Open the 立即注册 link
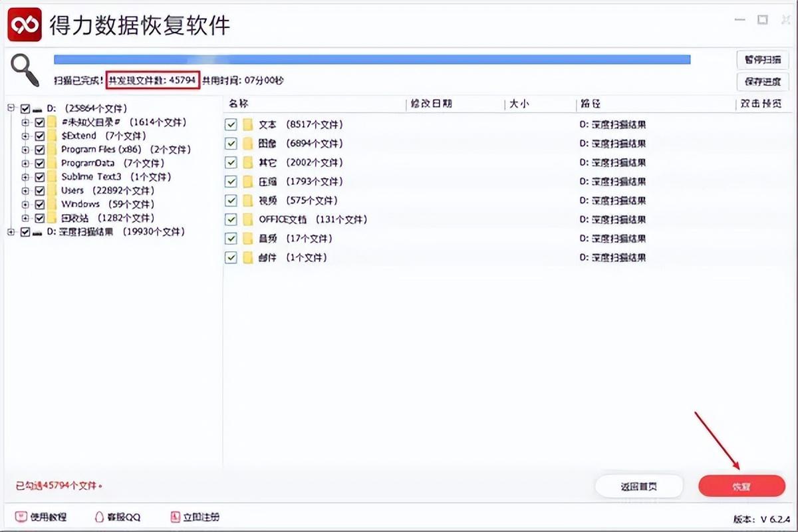The width and height of the screenshot is (798, 532). pyautogui.click(x=201, y=517)
